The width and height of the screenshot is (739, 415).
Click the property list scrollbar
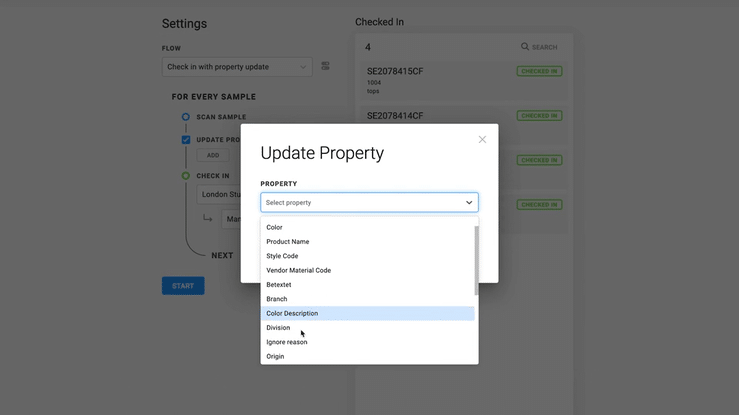click(x=476, y=260)
